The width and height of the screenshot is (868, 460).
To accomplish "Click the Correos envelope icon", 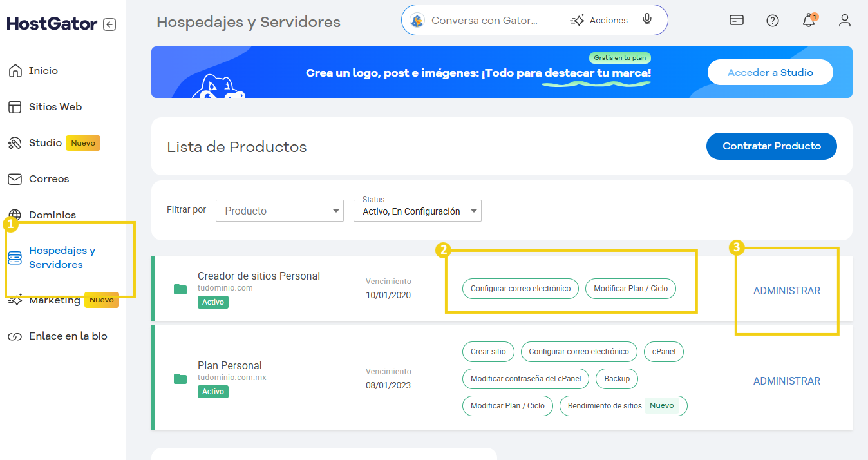I will click(15, 179).
